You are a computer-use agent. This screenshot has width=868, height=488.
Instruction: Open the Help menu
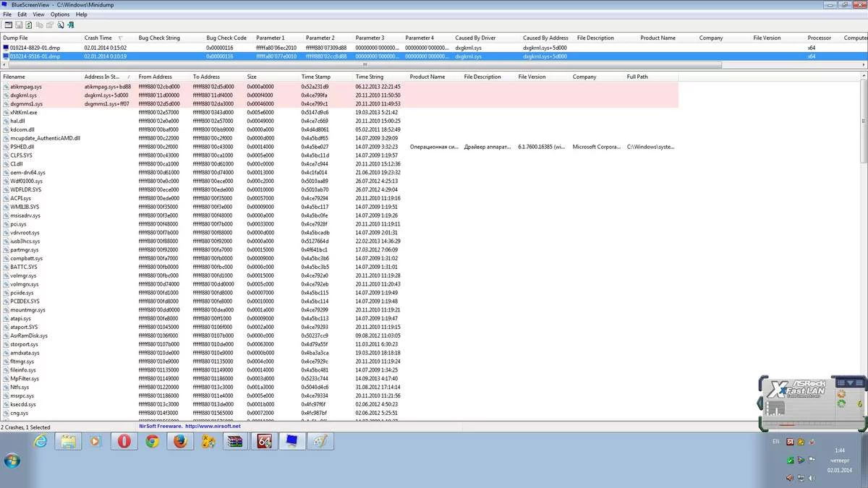(x=81, y=14)
